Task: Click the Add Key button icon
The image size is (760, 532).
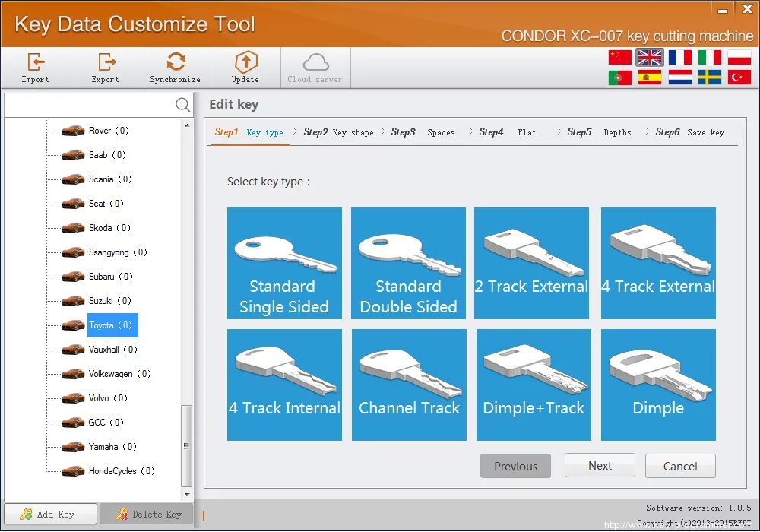Action: (x=27, y=514)
